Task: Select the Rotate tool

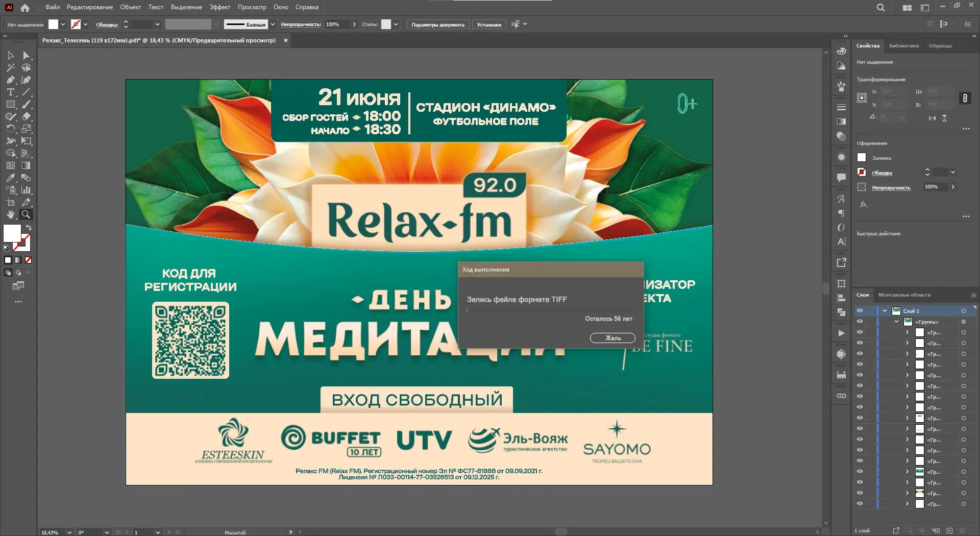Action: 10,129
